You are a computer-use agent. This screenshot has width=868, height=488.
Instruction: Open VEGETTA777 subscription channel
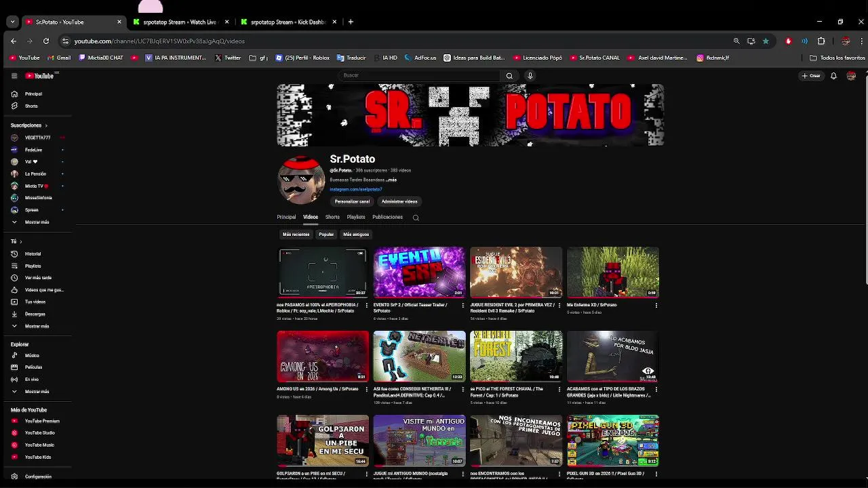coord(37,138)
